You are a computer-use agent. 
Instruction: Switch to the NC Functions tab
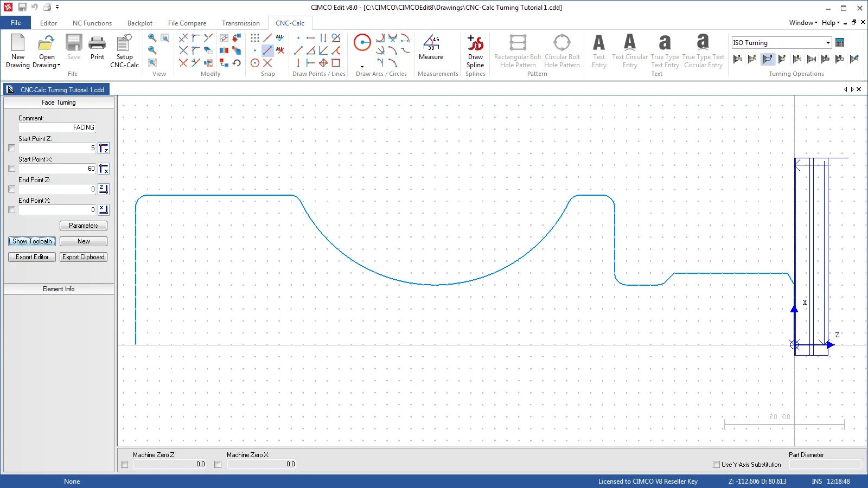coord(92,23)
